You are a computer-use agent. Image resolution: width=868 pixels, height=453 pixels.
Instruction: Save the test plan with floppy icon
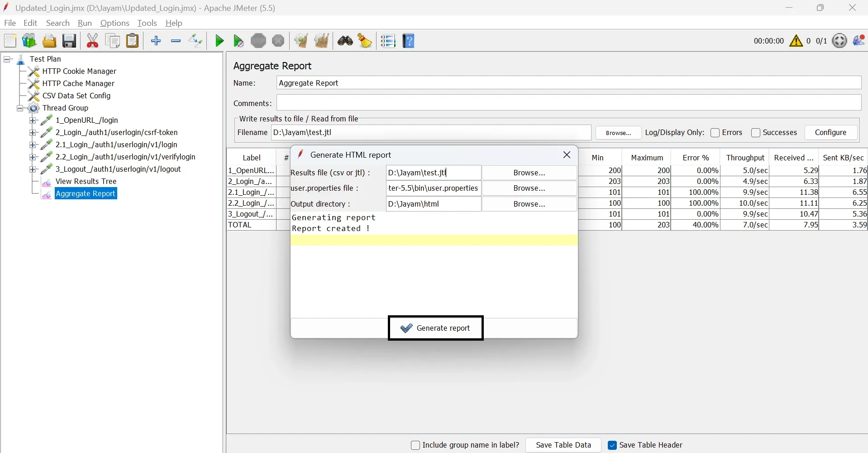69,41
